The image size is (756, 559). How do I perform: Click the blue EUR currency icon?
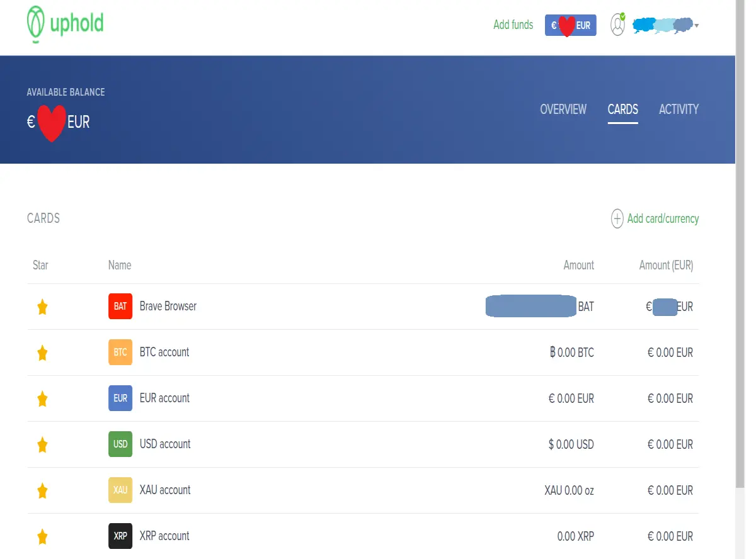tap(120, 398)
